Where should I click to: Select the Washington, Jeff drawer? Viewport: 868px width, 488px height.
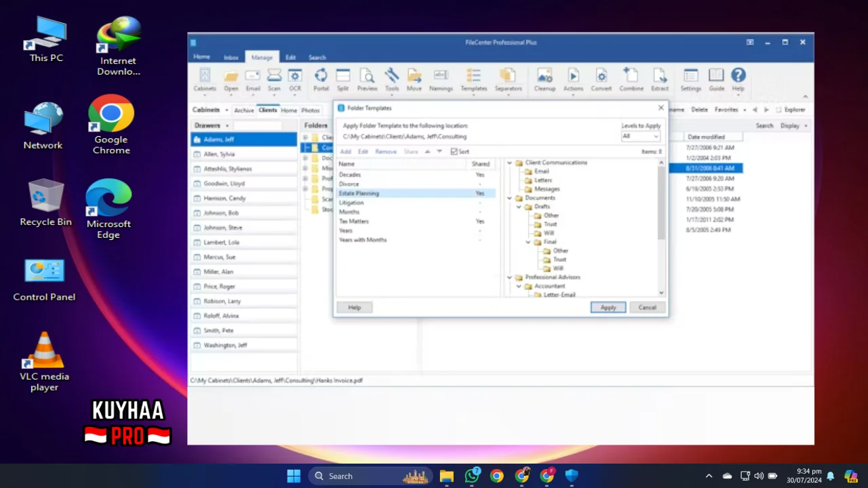click(244, 345)
